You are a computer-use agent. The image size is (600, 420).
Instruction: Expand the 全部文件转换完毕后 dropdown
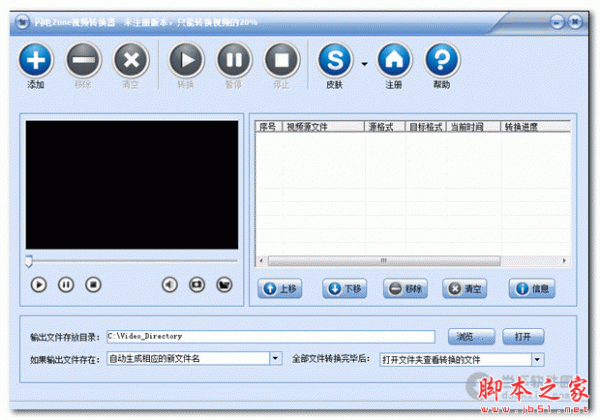(537, 360)
